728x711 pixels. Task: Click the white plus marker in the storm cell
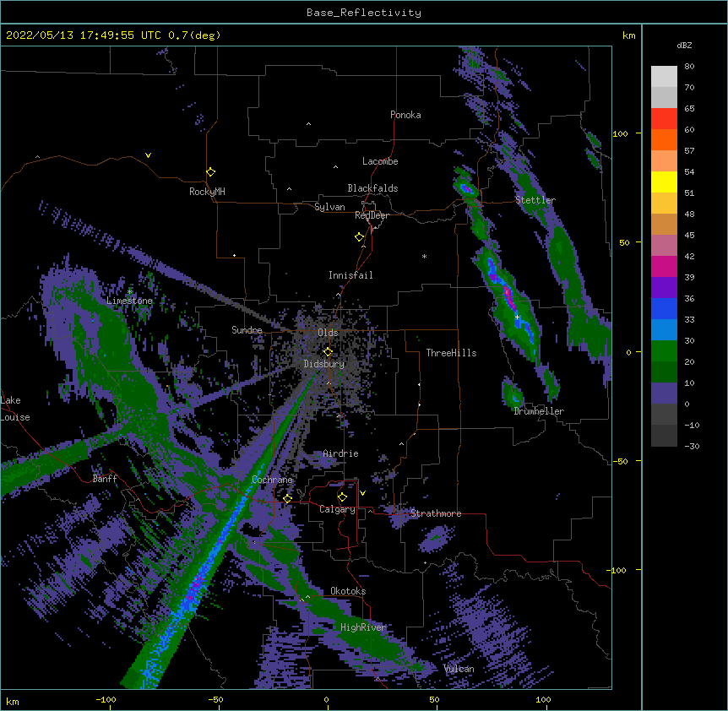(517, 317)
